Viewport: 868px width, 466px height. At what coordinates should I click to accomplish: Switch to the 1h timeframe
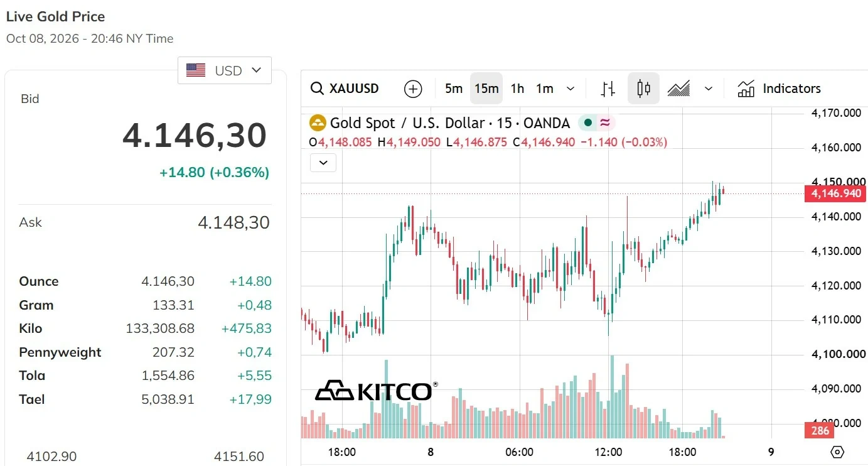pos(517,89)
